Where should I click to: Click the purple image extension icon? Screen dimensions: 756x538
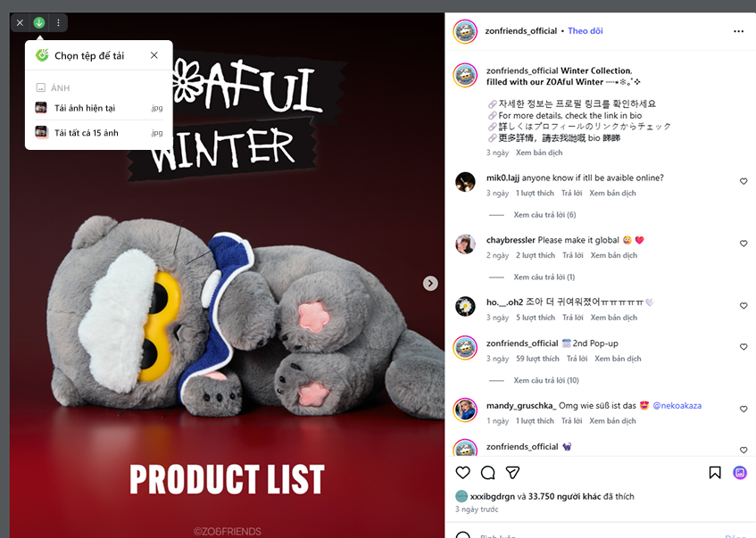[740, 473]
